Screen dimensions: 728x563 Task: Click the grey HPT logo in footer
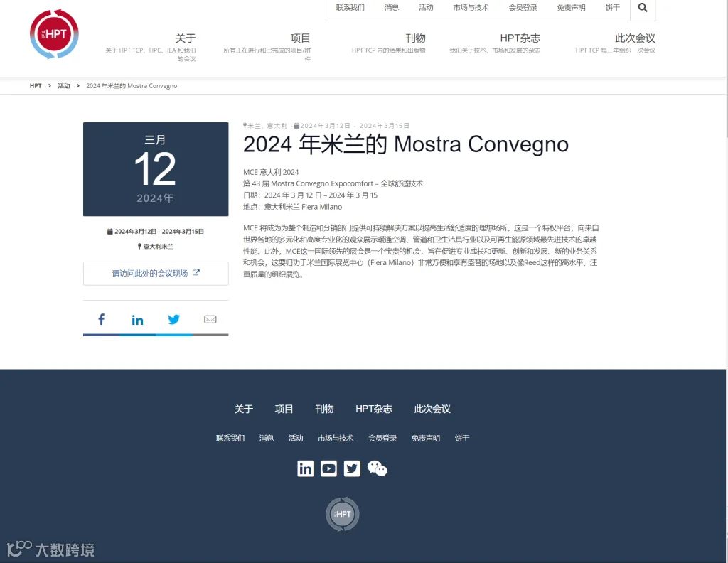tap(342, 514)
